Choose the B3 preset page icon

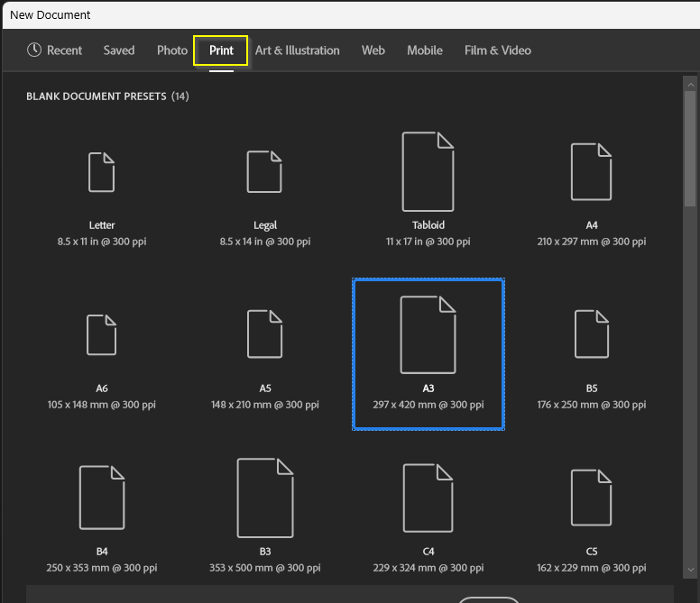264,498
